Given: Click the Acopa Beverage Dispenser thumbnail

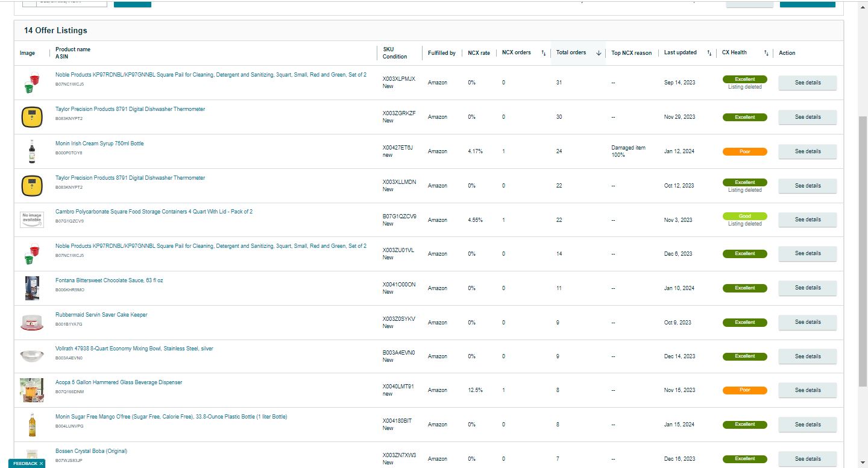Looking at the screenshot, I should [31, 390].
